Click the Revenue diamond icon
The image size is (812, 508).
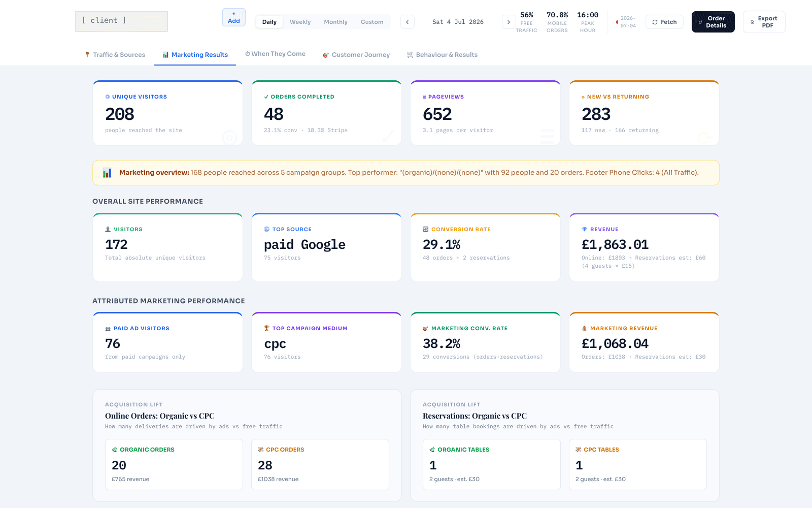coord(584,229)
